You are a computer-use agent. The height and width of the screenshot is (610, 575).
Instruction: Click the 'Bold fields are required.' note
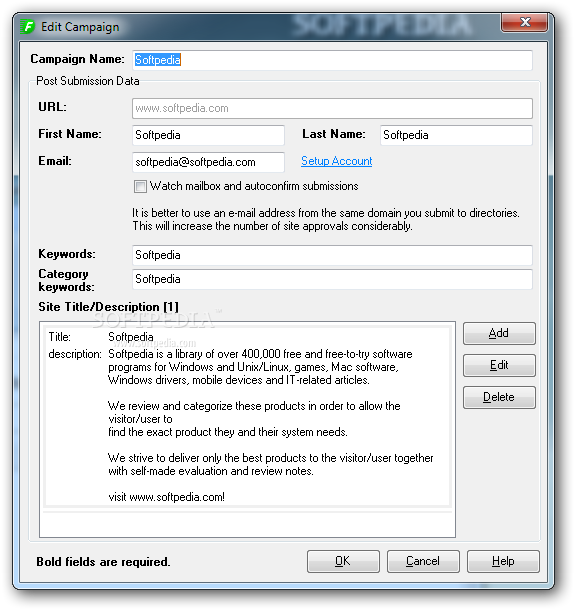point(103,562)
